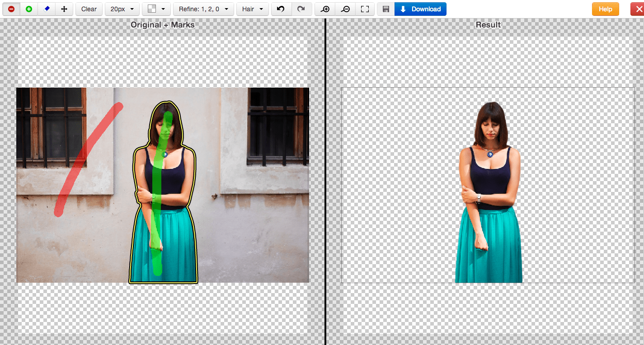Image resolution: width=644 pixels, height=345 pixels.
Task: Download the result image
Action: (x=420, y=9)
